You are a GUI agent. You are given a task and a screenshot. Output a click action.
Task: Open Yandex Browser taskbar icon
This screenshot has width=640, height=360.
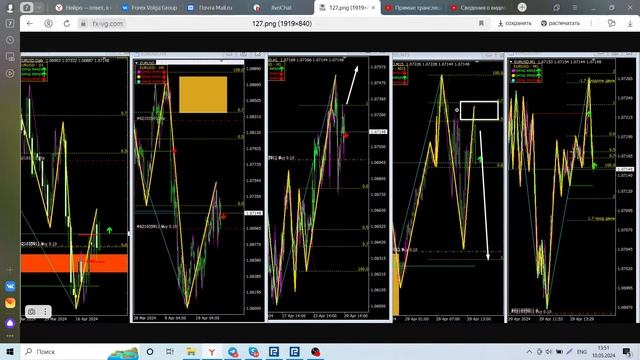(212, 352)
